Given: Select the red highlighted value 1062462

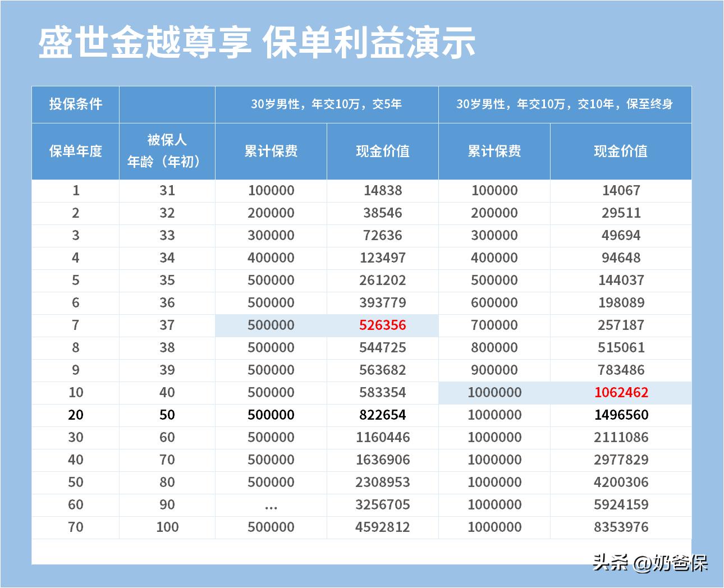Looking at the screenshot, I should [x=621, y=392].
